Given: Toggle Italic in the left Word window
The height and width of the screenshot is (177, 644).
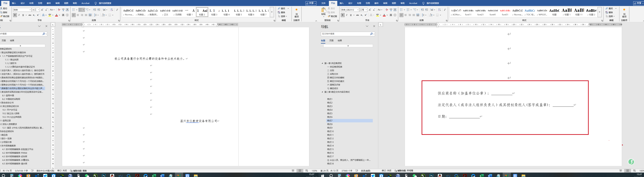Looking at the screenshot, I should pos(19,15).
